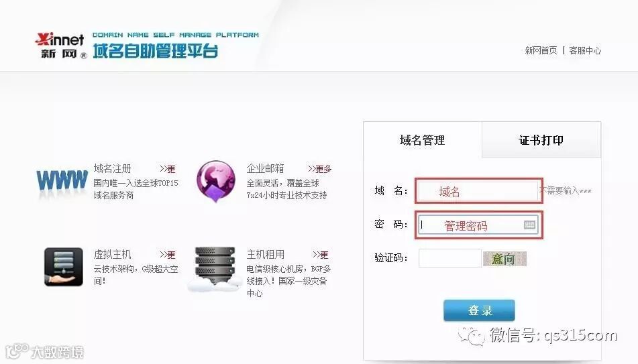Screen dimensions: 638x364
Task: Focus the 验证码 captcha input field
Action: pos(449,258)
